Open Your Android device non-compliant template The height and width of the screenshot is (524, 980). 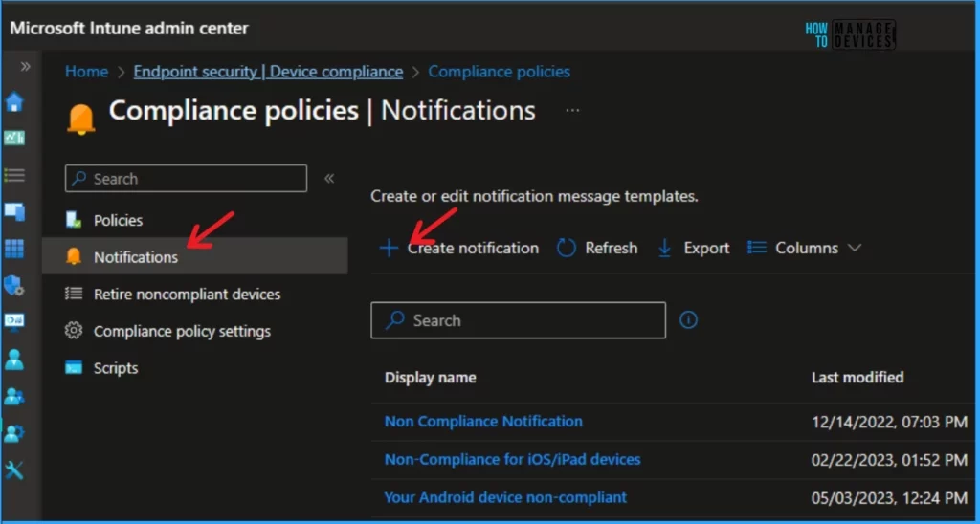(x=505, y=497)
